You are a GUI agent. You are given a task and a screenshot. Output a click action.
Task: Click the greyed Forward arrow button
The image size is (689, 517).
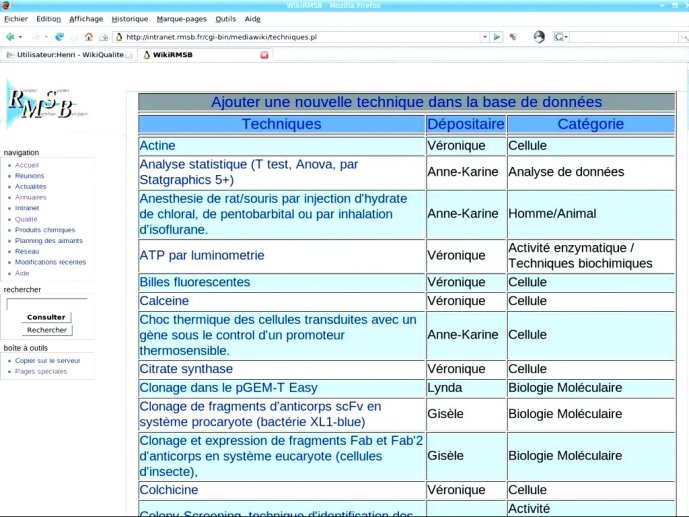[x=36, y=37]
